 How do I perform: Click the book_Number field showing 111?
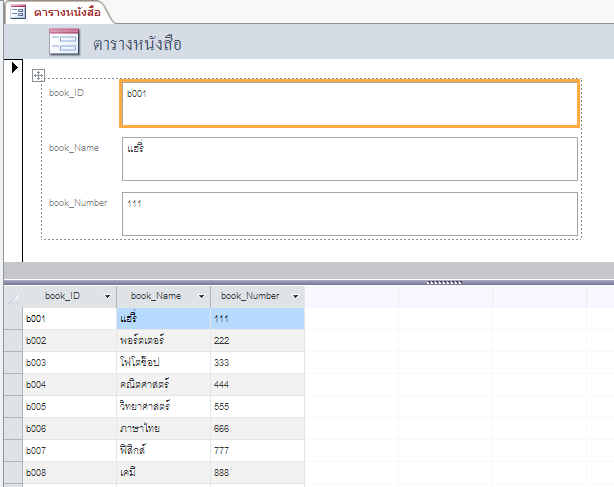coord(349,213)
